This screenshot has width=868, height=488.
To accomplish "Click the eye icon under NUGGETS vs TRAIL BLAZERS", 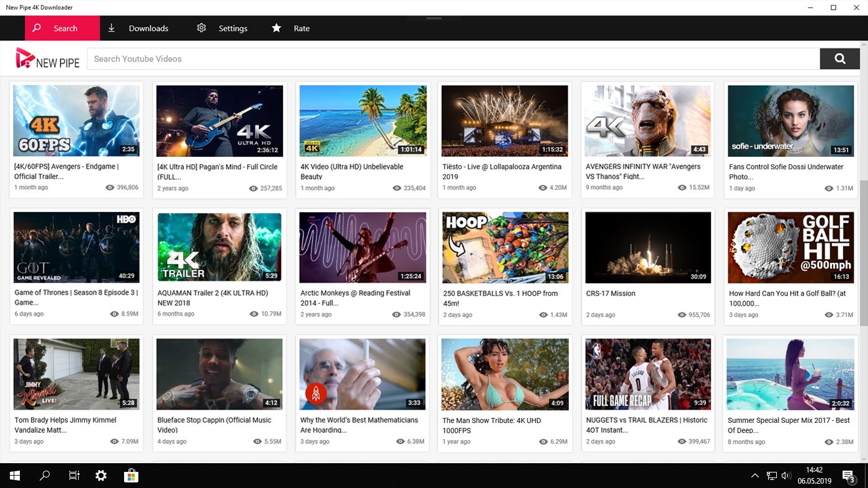I will tap(681, 441).
